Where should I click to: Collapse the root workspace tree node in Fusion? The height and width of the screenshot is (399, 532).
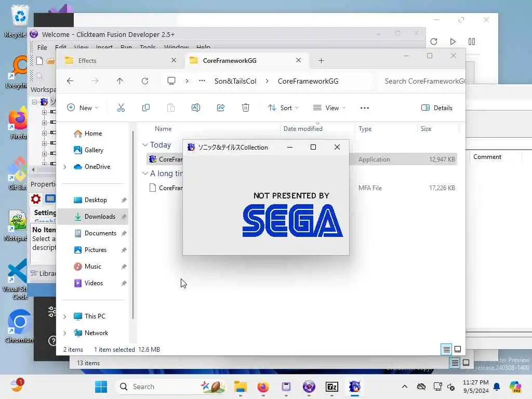coord(34,102)
